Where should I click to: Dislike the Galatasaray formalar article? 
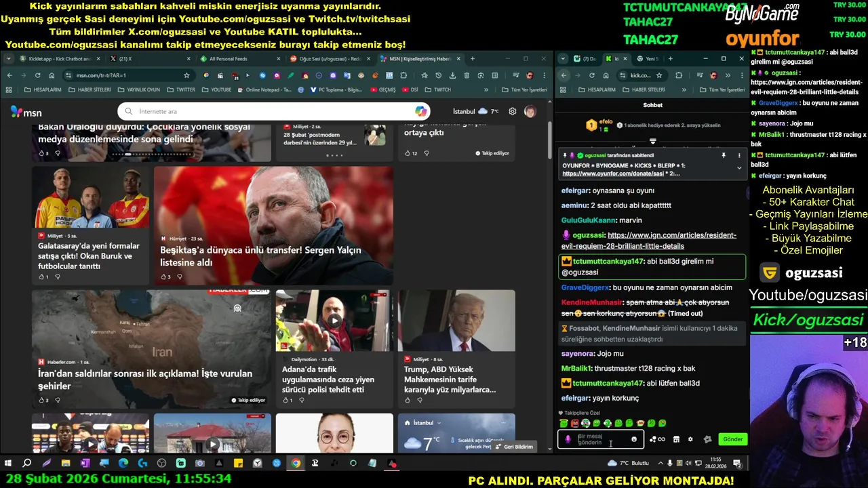click(57, 277)
